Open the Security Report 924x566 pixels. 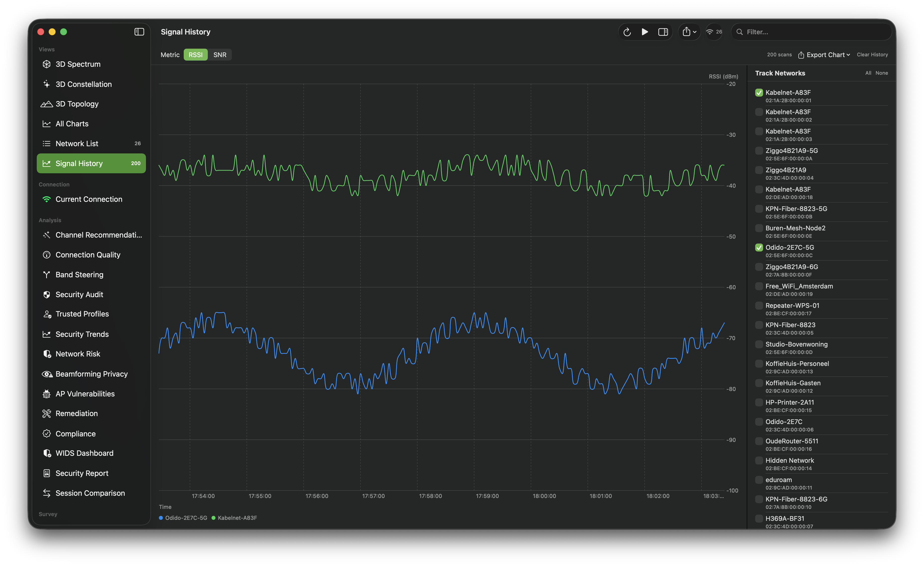91,473
